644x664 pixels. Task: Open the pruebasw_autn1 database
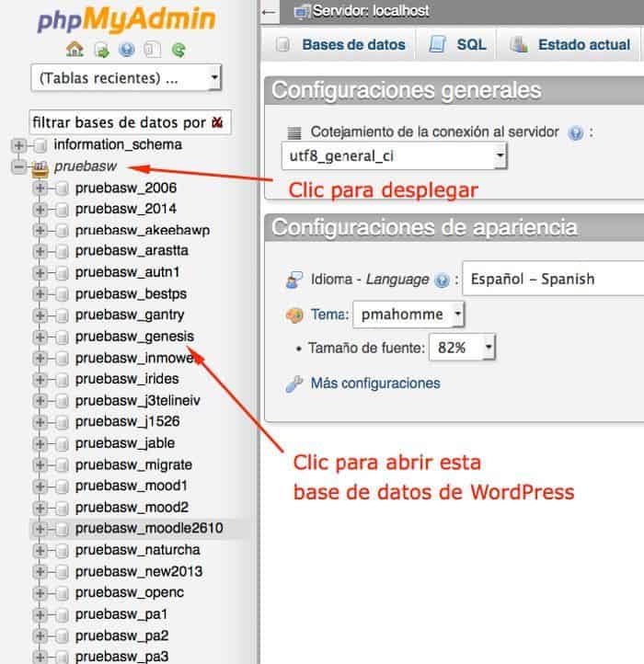[x=127, y=272]
